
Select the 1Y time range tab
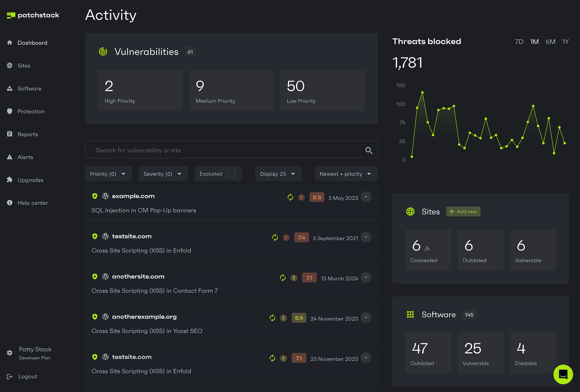[565, 41]
